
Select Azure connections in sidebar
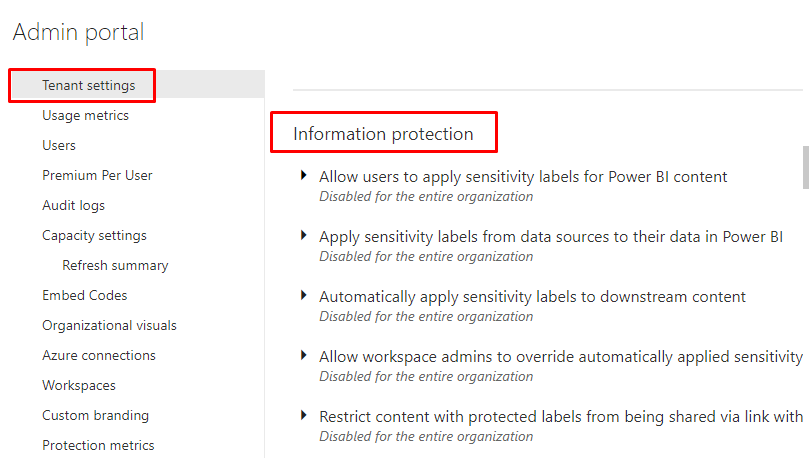tap(99, 355)
